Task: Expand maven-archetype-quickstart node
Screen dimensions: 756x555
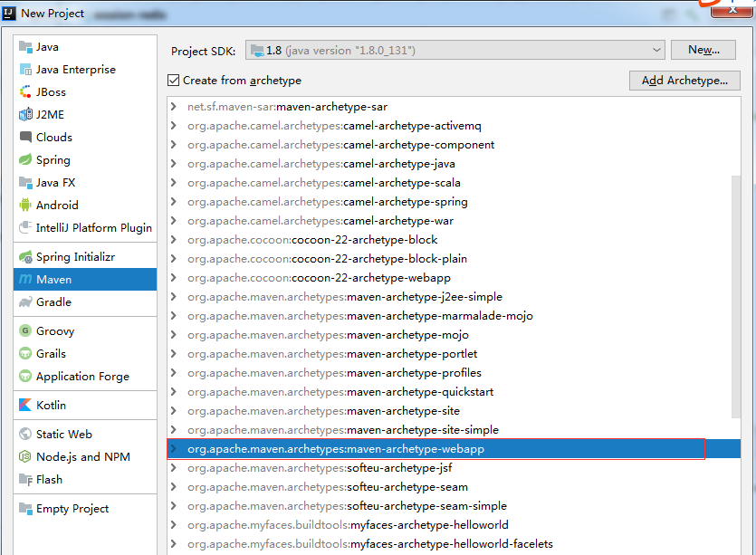Action: [174, 391]
